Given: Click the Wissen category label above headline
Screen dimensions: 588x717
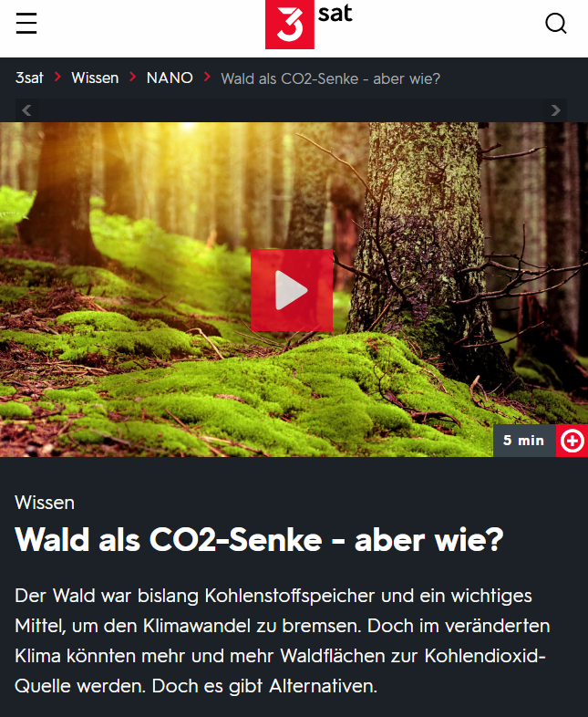Looking at the screenshot, I should pos(45,503).
